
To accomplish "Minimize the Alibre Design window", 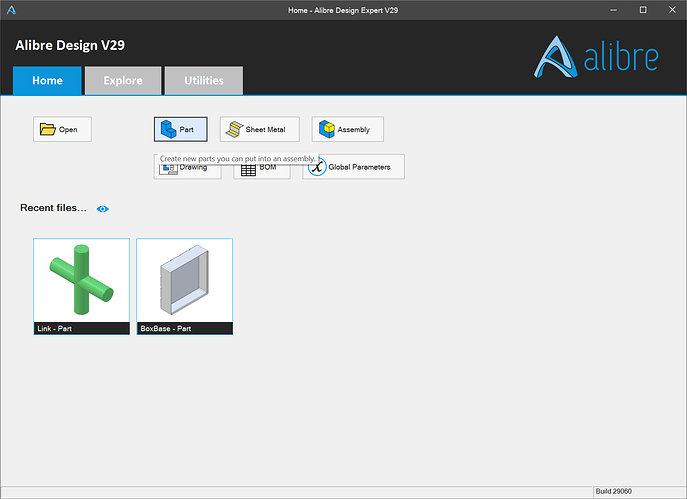I will pyautogui.click(x=613, y=10).
